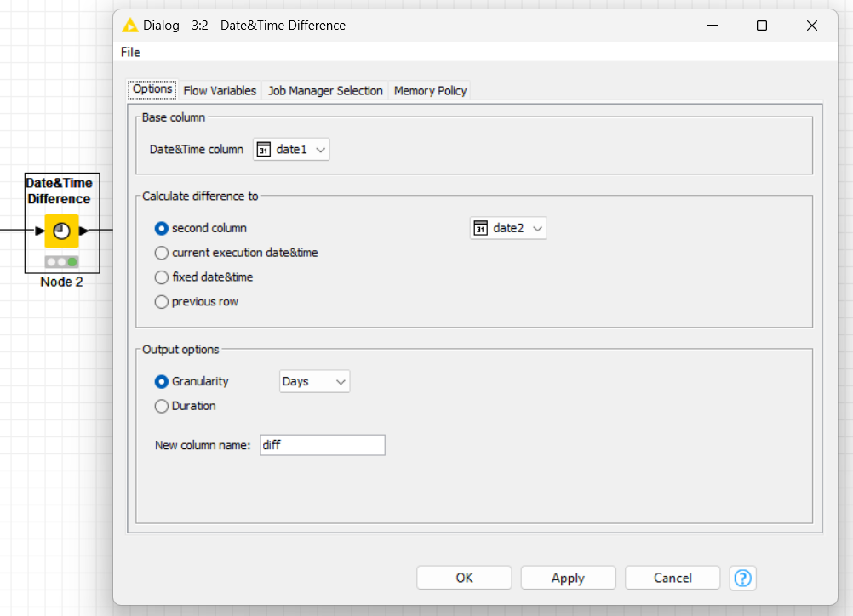Open the Memory Policy tab
The height and width of the screenshot is (616, 853).
click(430, 91)
